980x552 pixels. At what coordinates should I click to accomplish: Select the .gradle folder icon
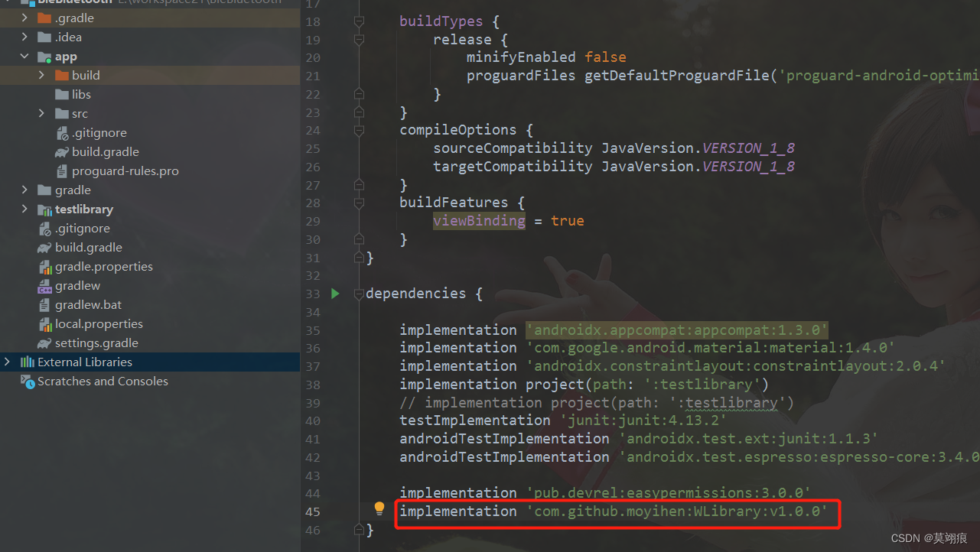click(x=44, y=18)
